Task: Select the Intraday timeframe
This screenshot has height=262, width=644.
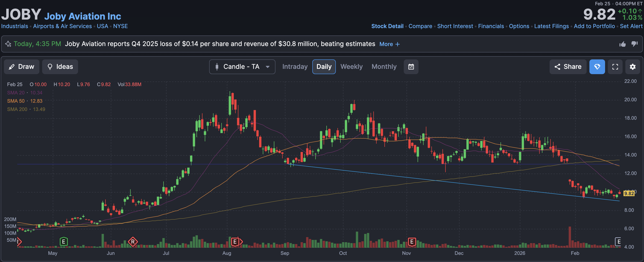Action: (x=295, y=67)
